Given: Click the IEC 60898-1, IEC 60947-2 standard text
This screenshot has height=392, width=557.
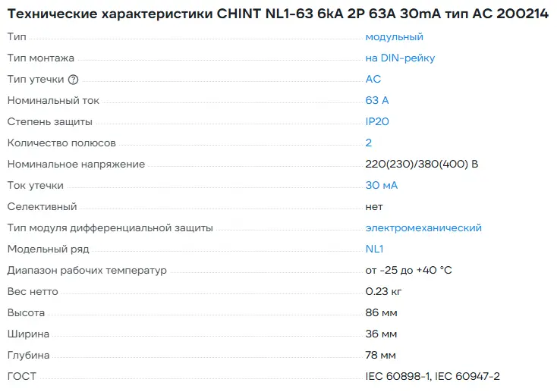Looking at the screenshot, I should pyautogui.click(x=433, y=376).
